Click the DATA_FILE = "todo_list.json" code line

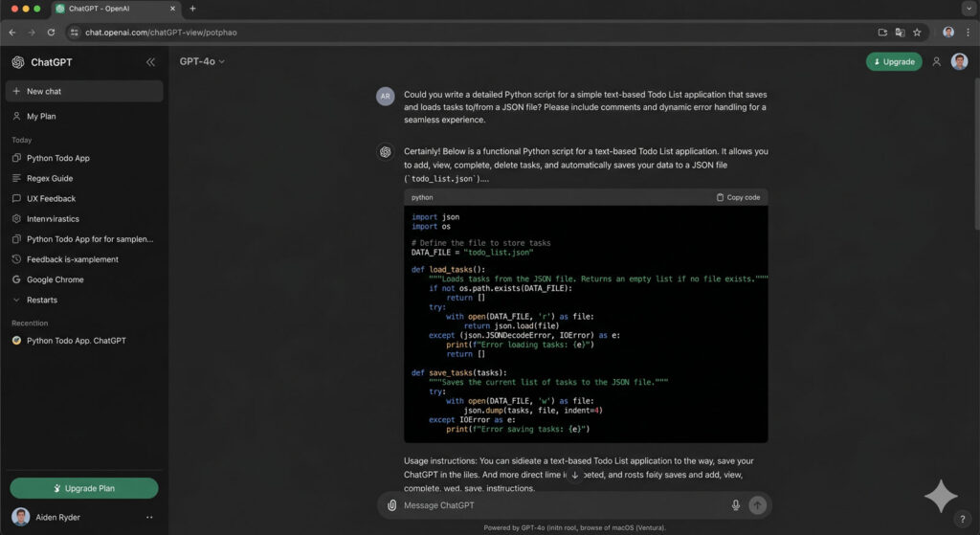click(x=473, y=253)
